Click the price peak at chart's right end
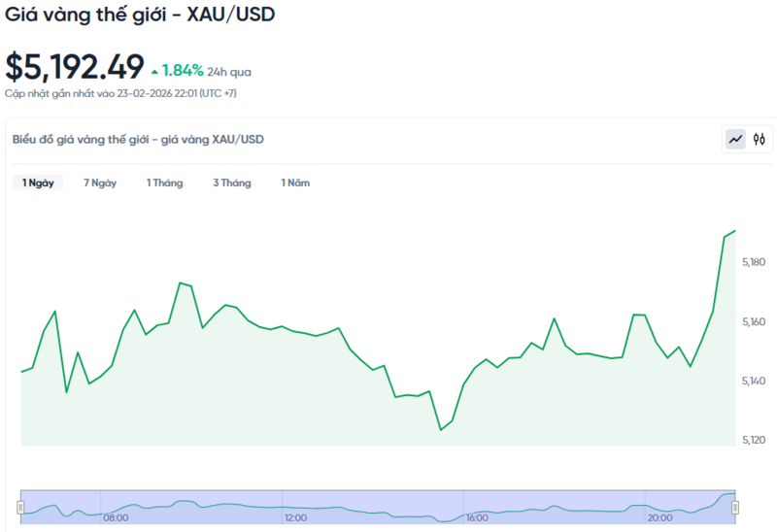This screenshot has width=777, height=532. pyautogui.click(x=734, y=231)
